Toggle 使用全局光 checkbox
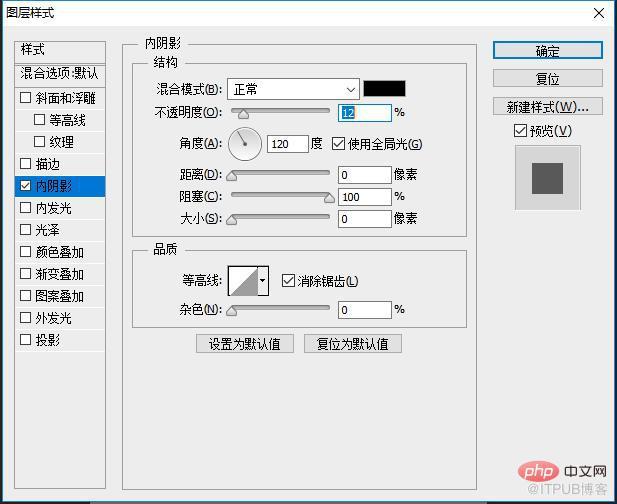 (x=338, y=144)
